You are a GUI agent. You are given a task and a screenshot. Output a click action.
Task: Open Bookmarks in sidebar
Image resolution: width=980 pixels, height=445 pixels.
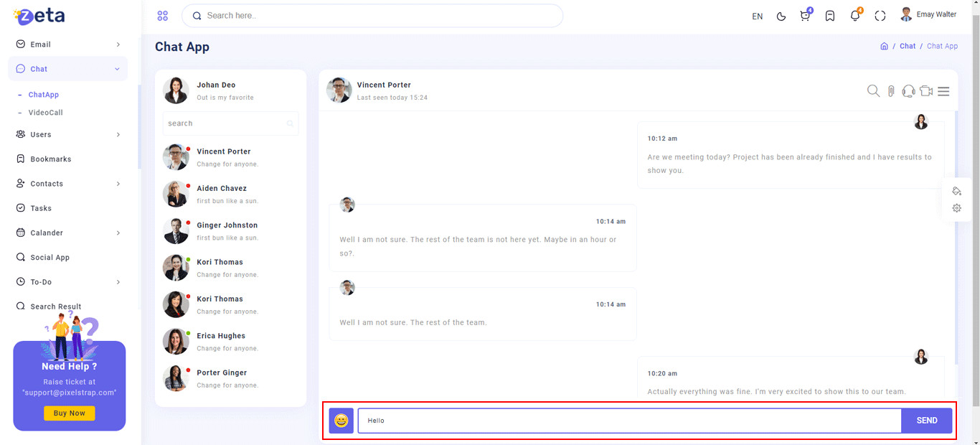point(50,159)
